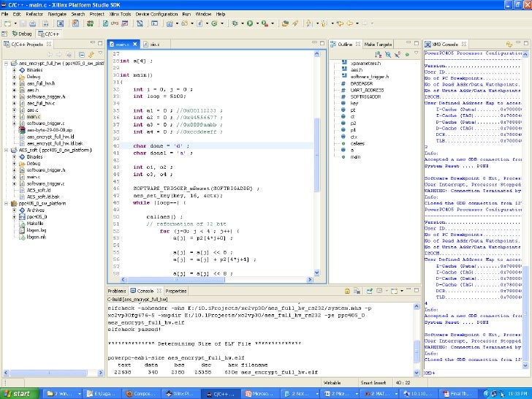
Task: Click the New file toolbar icon
Action: click(x=7, y=23)
